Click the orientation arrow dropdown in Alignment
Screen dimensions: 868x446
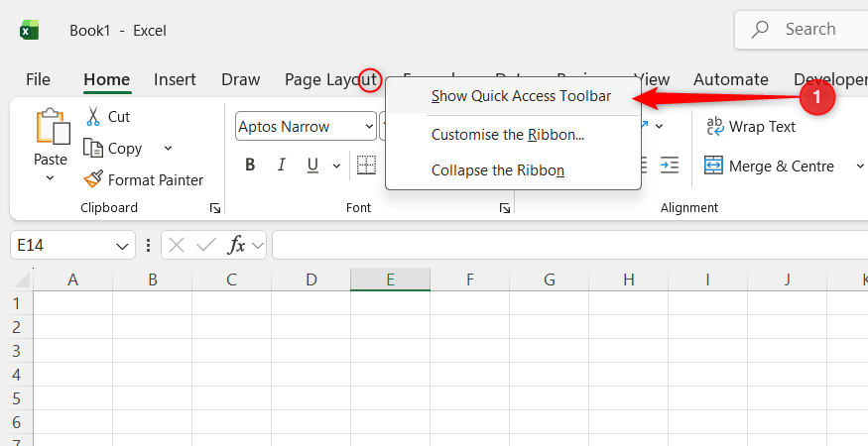(660, 126)
